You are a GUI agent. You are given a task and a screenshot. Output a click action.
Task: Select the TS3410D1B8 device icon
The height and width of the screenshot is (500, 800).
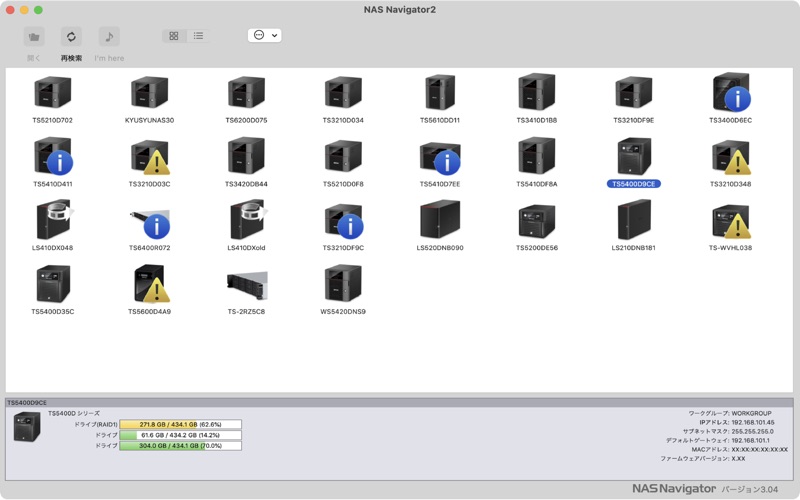[537, 92]
